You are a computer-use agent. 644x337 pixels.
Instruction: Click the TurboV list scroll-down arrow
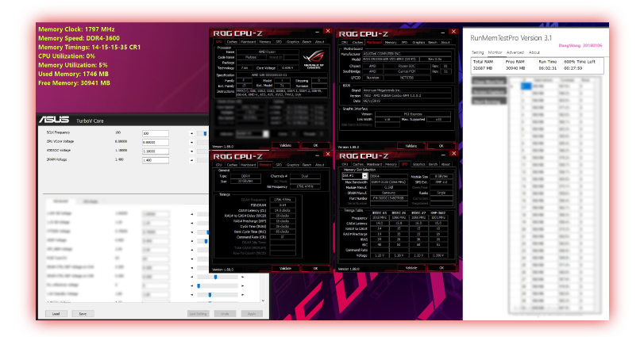click(x=263, y=301)
